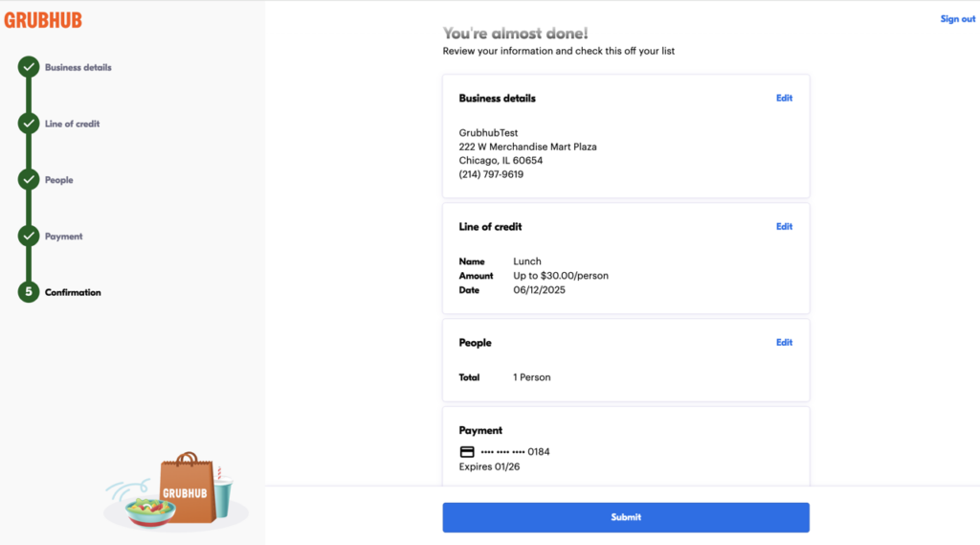
Task: Click the step 5 Confirmation circle icon
Action: [29, 292]
